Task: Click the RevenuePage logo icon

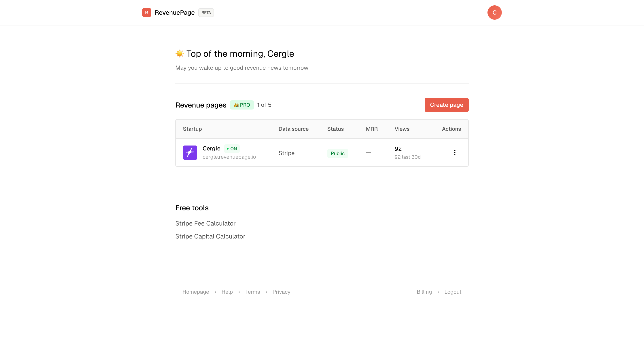Action: click(147, 13)
